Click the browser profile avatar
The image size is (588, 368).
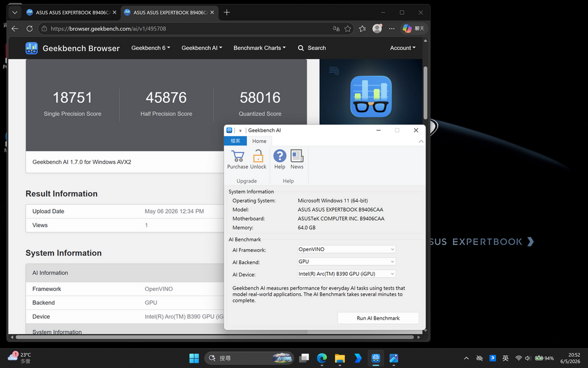pos(377,29)
